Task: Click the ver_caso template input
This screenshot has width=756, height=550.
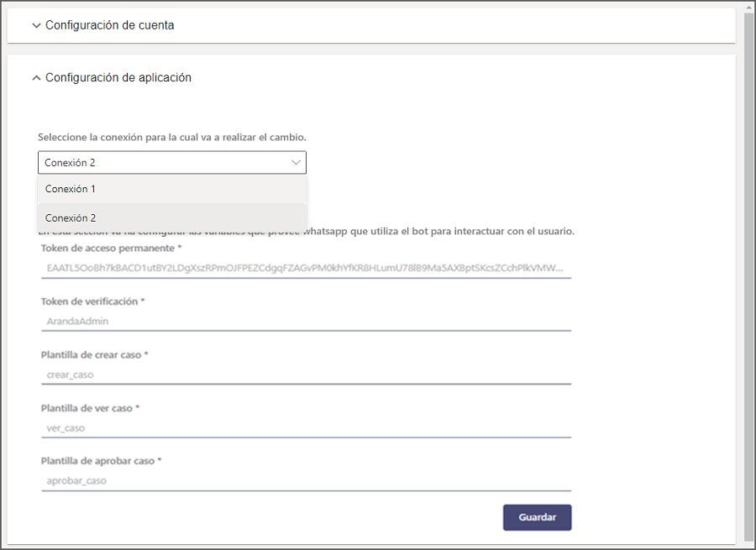Action: (x=306, y=428)
